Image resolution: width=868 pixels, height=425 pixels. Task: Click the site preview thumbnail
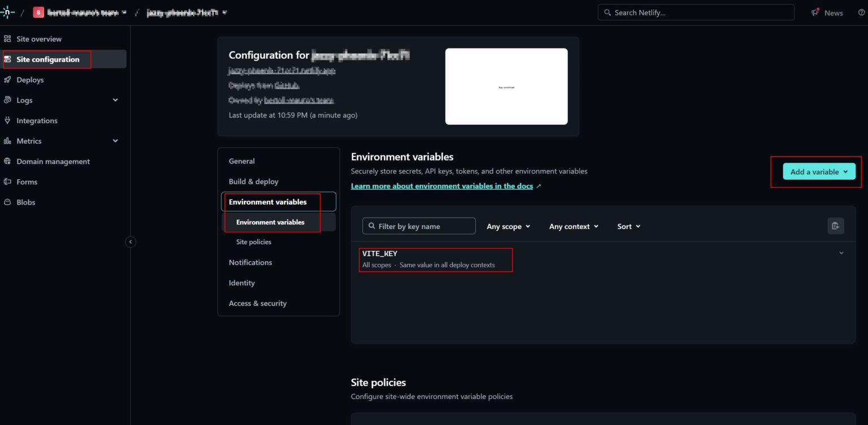[506, 86]
